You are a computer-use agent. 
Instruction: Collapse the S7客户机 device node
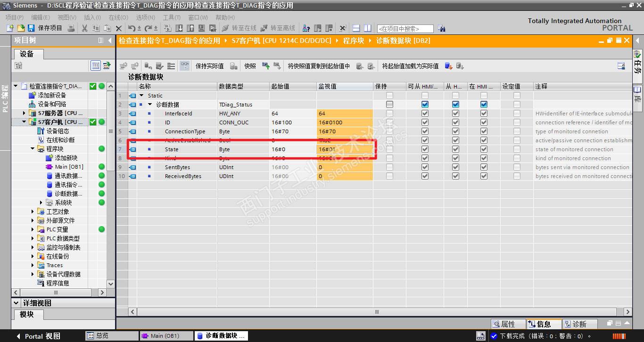[25, 122]
